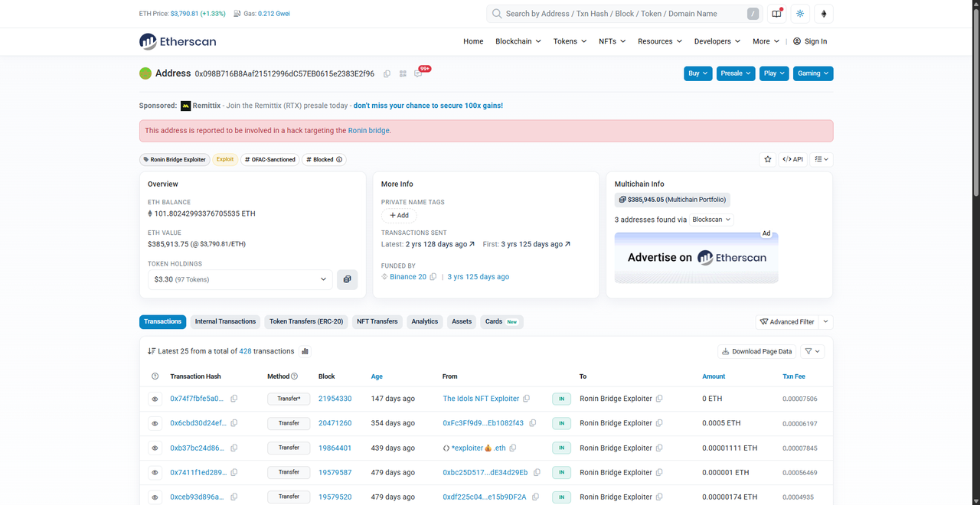Toggle the light/dark theme button
This screenshot has height=505, width=980.
click(x=800, y=14)
